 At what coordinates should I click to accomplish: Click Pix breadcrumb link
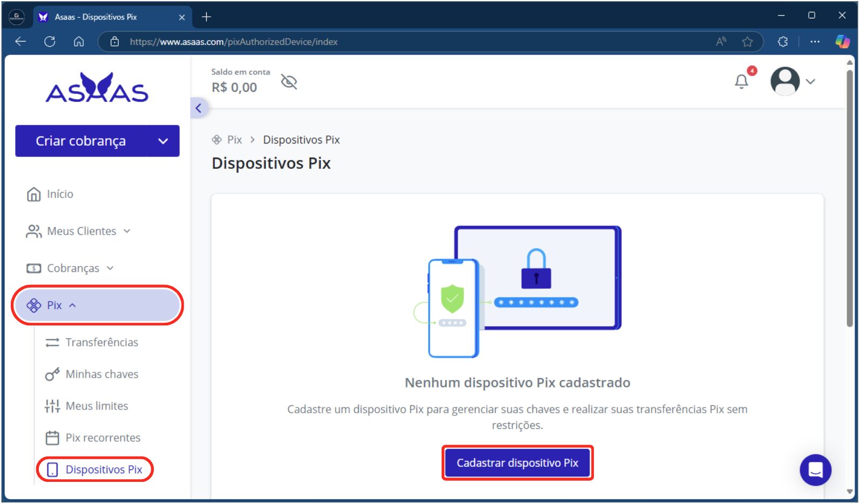[234, 140]
